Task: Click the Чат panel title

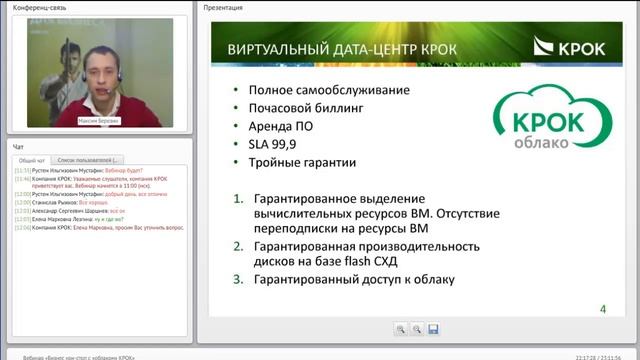Action: pos(18,147)
